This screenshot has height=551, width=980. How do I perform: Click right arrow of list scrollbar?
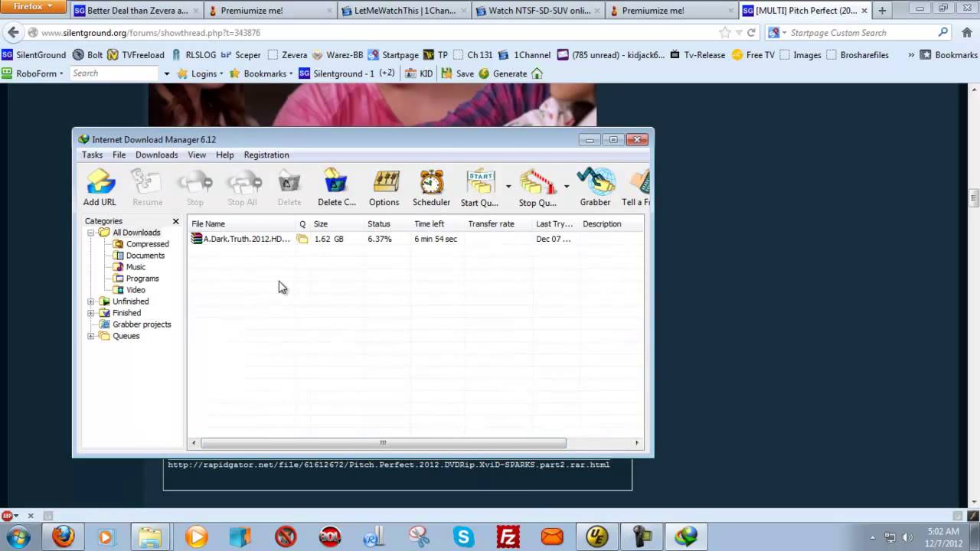coord(636,442)
